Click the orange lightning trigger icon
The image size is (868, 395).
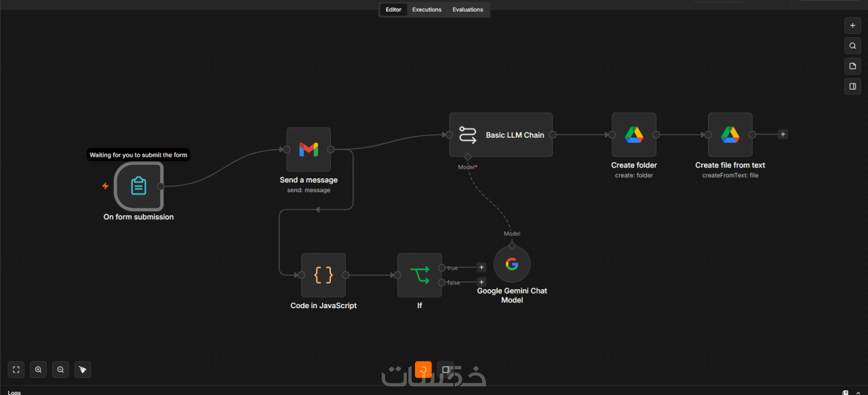(x=105, y=186)
